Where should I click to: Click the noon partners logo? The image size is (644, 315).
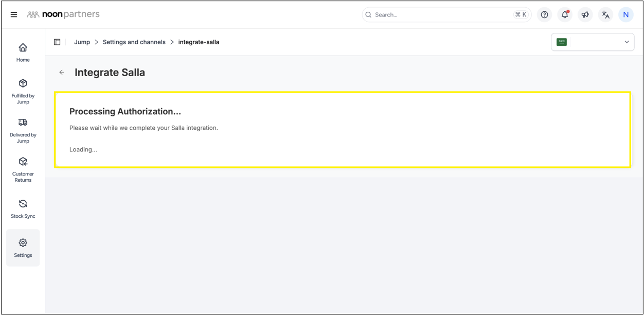click(x=63, y=14)
